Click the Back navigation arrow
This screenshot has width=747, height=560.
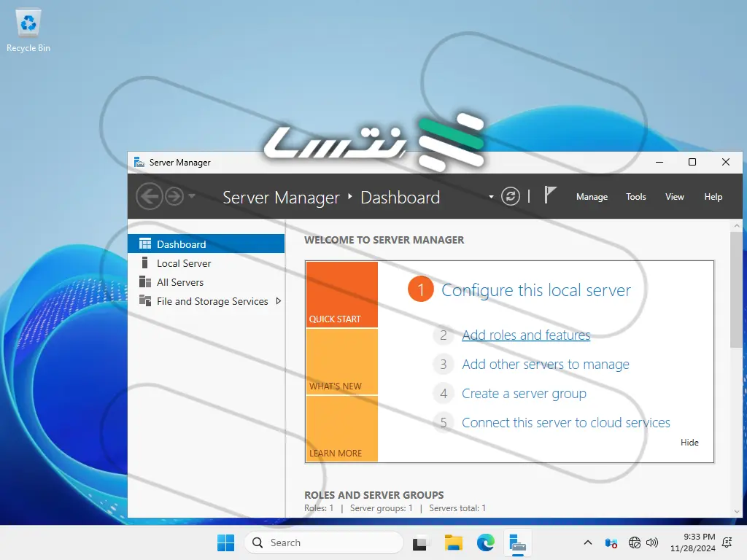[149, 196]
